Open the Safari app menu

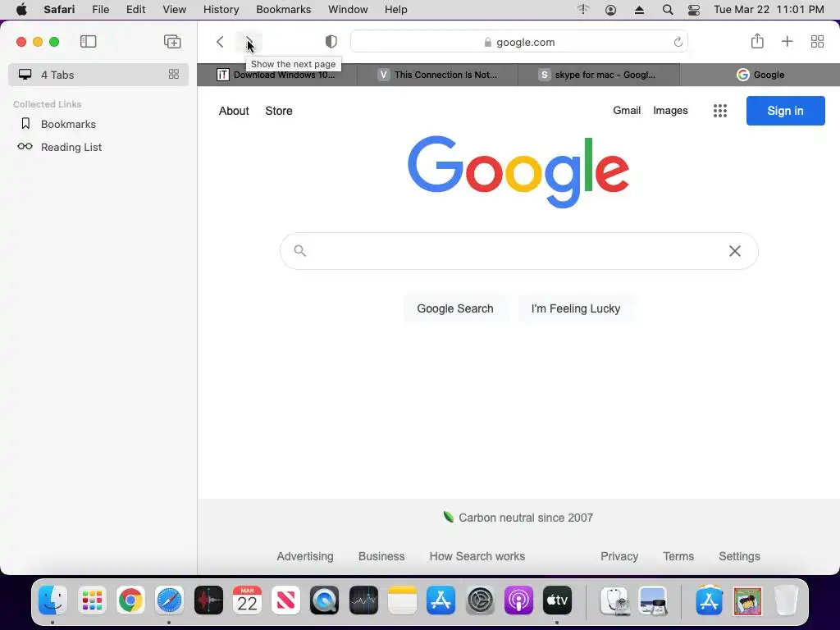point(59,10)
